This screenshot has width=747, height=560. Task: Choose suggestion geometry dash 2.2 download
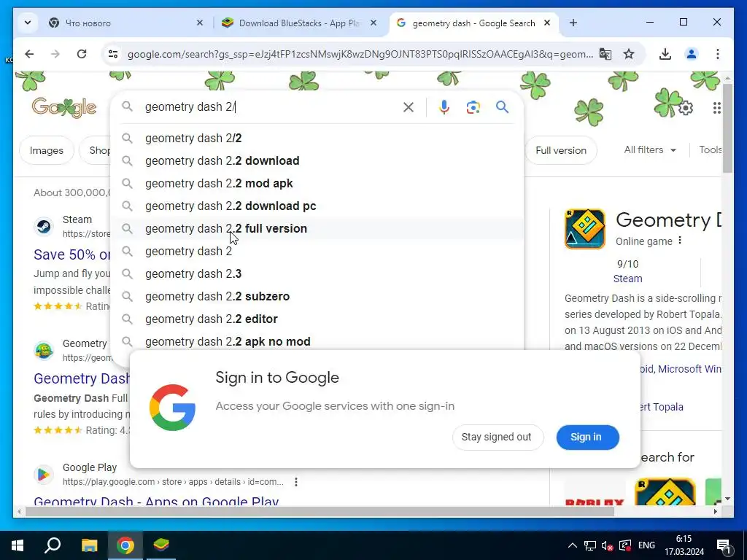pyautogui.click(x=317, y=160)
